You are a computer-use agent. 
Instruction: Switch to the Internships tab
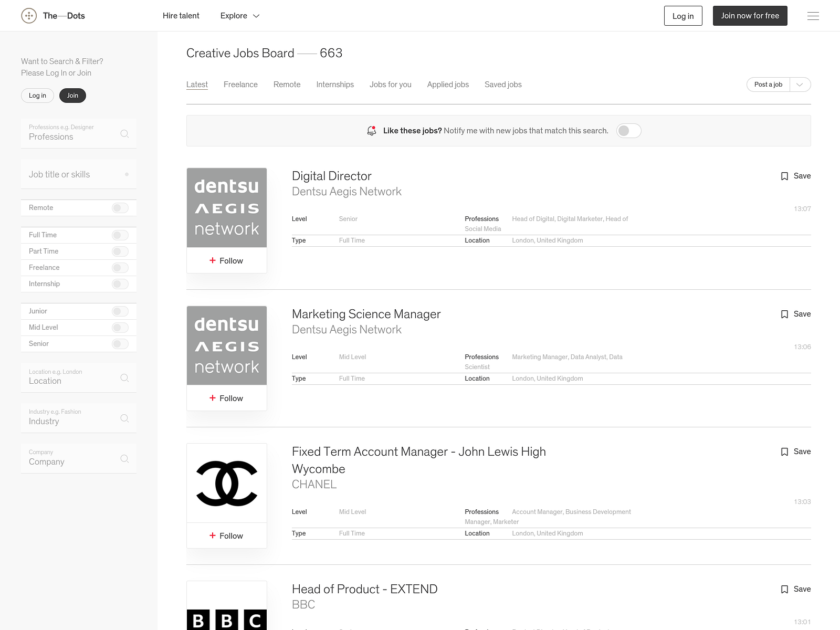click(x=335, y=85)
